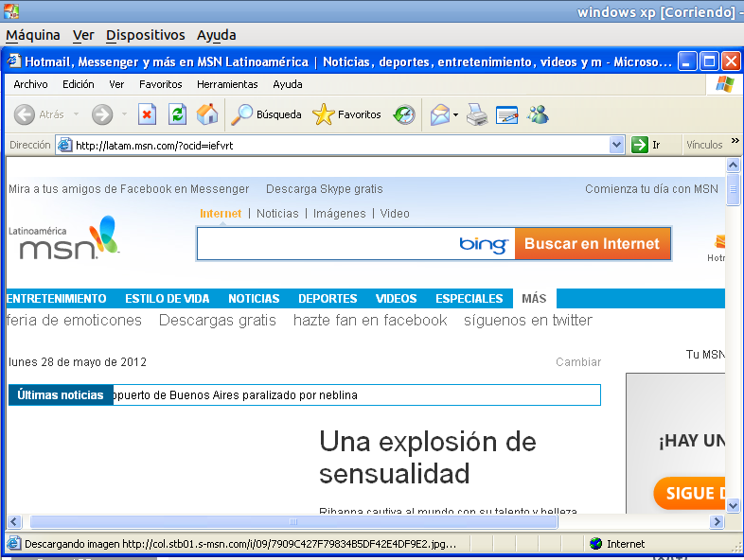The height and width of the screenshot is (560, 744).
Task: Click the Buenos Aires neblina news ticker
Action: pyautogui.click(x=236, y=395)
